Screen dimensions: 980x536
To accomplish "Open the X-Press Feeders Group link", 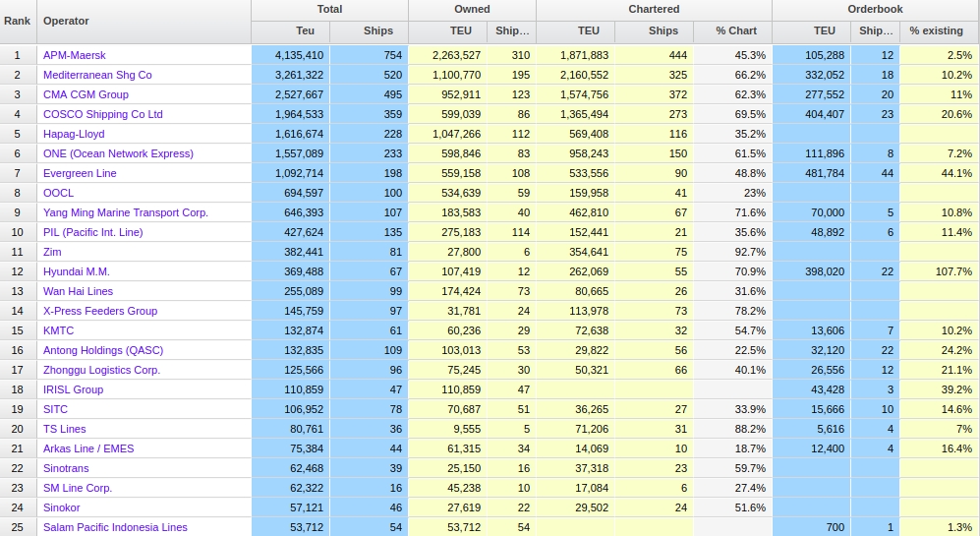I will [x=100, y=312].
